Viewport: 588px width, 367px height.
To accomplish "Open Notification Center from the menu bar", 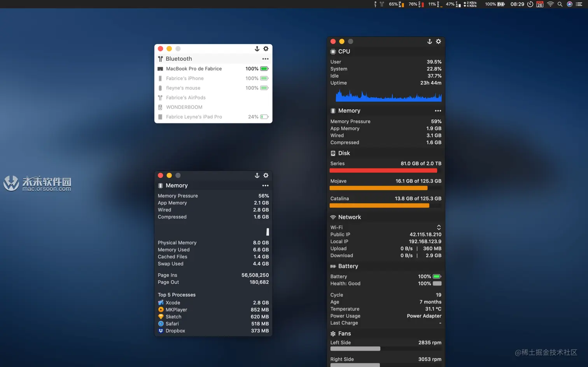I will point(579,4).
